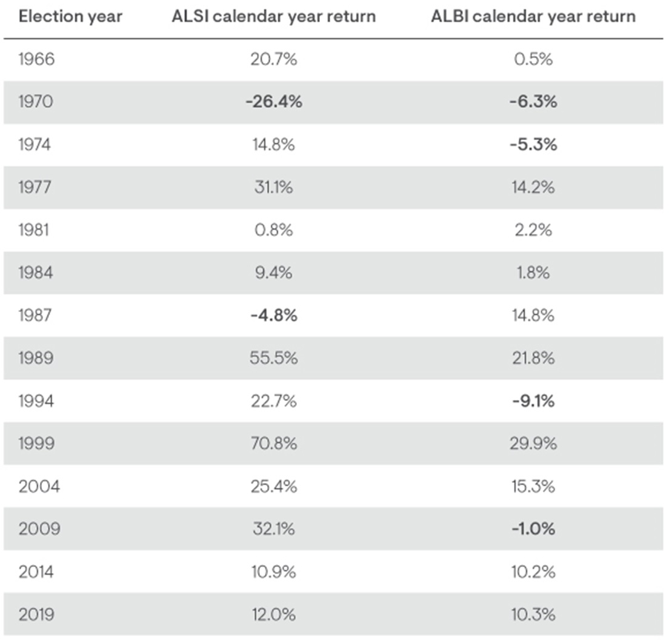
Task: Click the 2004 election year cell
Action: click(39, 486)
